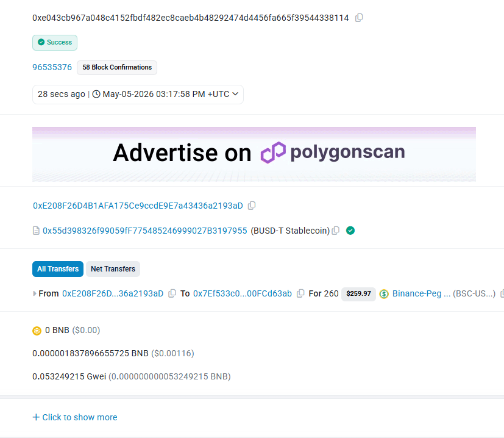Viewport: 504px width, 438px height.
Task: Open transfer From address 0xE208F26D...36a2193aD
Action: 113,293
